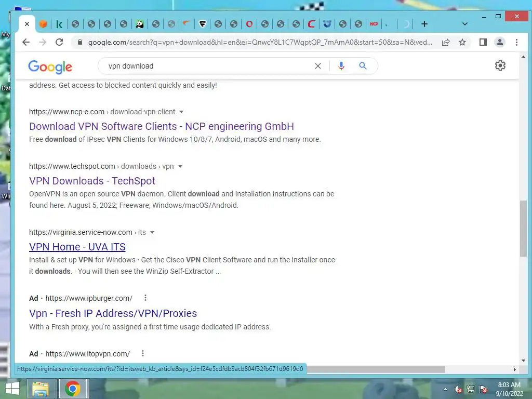Switch to the green k icon tab

coord(59,24)
